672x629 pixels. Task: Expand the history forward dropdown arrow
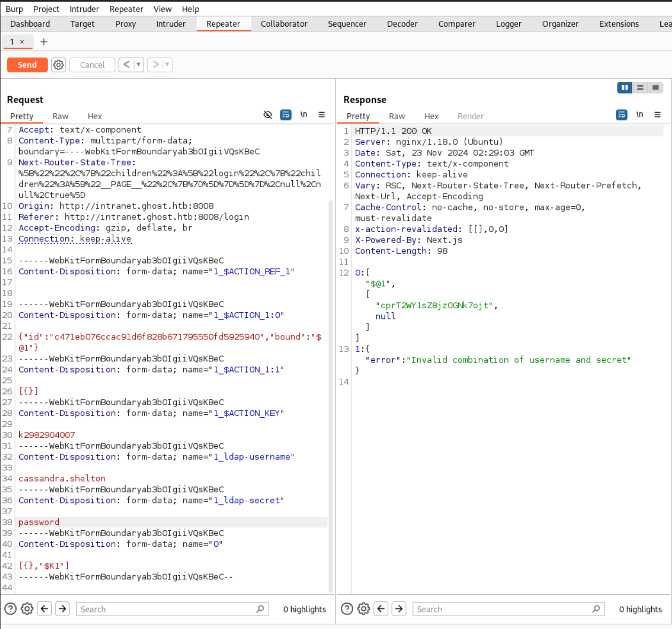coord(167,65)
